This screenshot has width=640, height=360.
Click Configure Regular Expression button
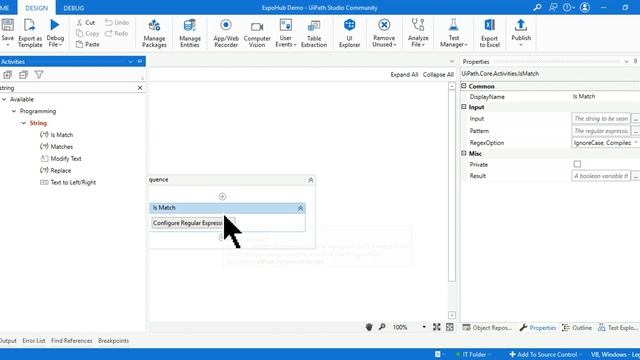click(x=193, y=223)
